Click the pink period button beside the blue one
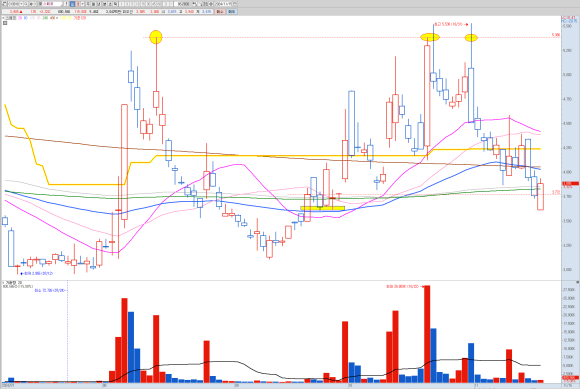This screenshot has height=389, width=580. point(78,4)
